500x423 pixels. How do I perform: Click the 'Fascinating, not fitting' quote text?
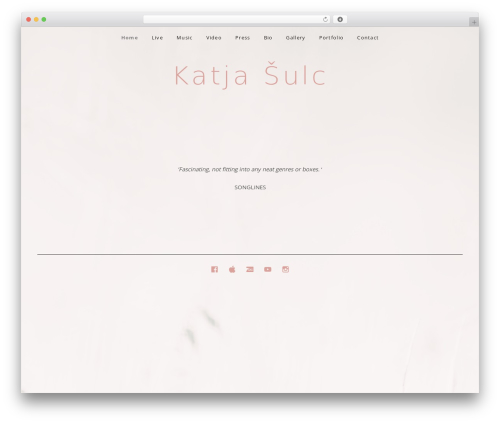tap(250, 169)
